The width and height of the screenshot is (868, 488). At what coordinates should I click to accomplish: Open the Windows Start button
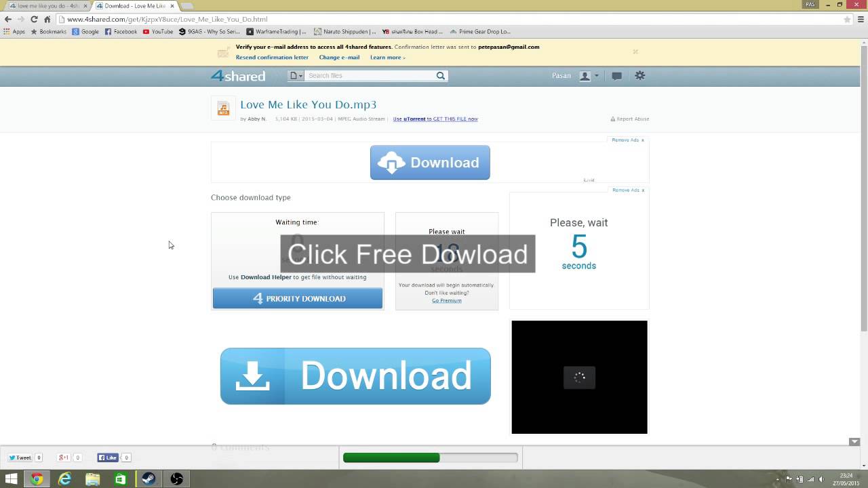(11, 479)
